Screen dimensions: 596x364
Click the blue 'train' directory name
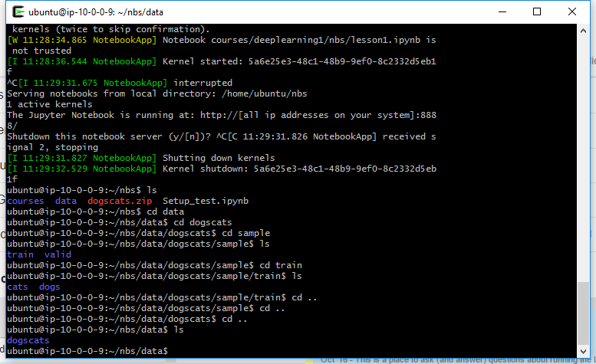[x=20, y=254]
